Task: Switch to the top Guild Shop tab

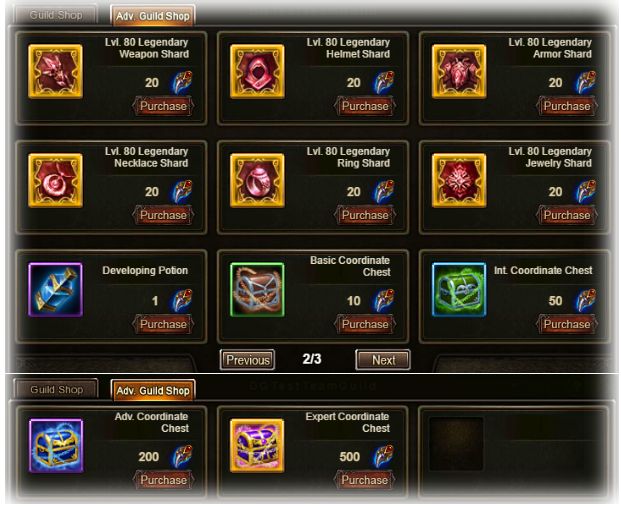Action: (x=55, y=15)
